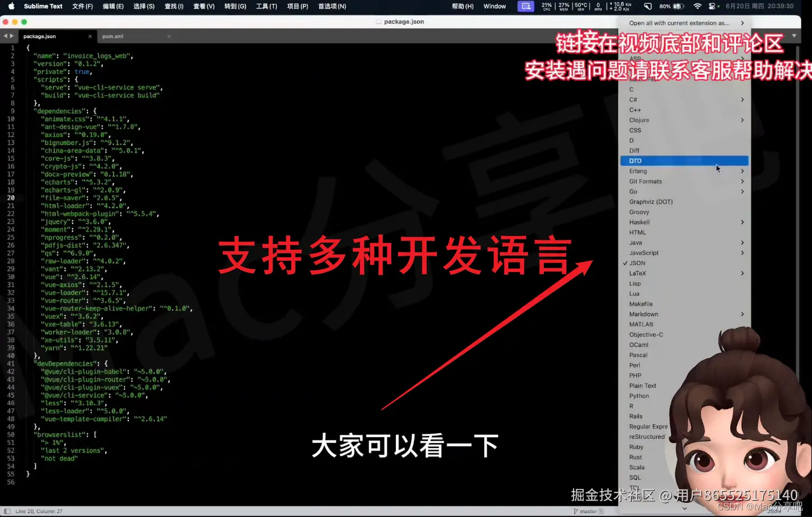
Task: Click the forward navigation arrow in Sublime Text
Action: coord(12,35)
